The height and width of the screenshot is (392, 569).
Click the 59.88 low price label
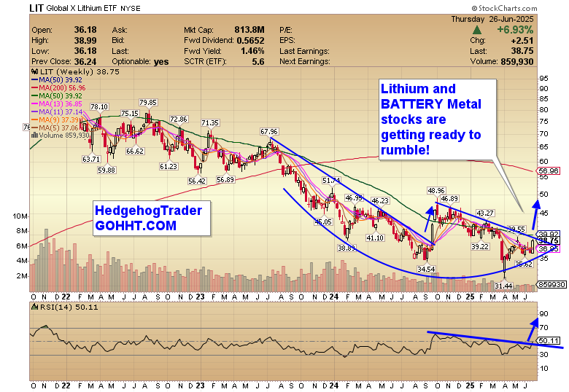[107, 170]
